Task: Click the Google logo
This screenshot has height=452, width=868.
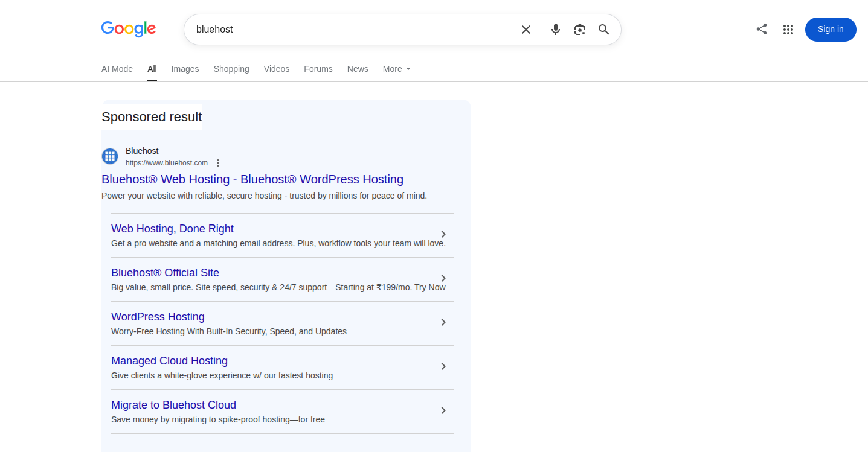Action: point(129,29)
